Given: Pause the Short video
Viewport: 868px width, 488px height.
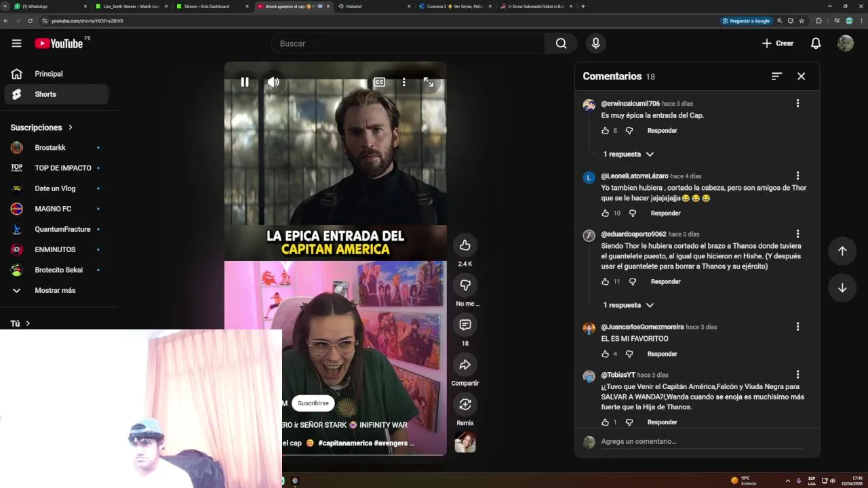Looking at the screenshot, I should click(x=245, y=82).
